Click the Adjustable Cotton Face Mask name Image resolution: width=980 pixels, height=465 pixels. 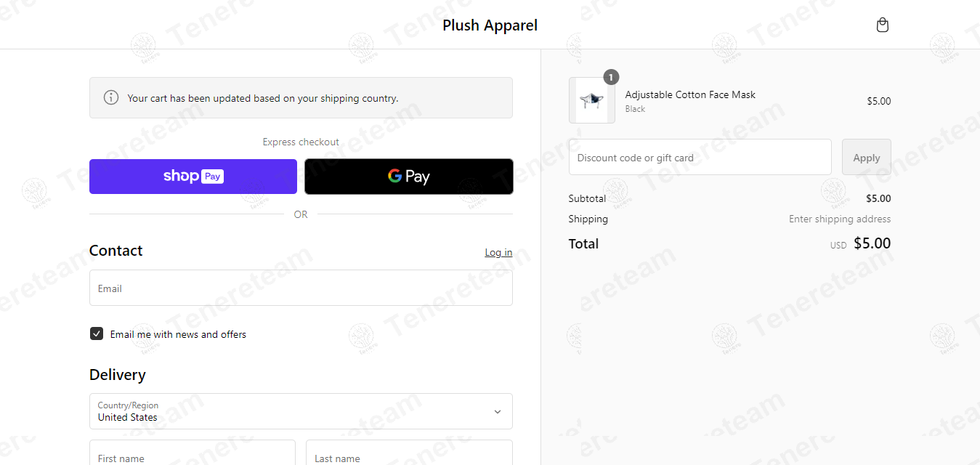pyautogui.click(x=690, y=94)
